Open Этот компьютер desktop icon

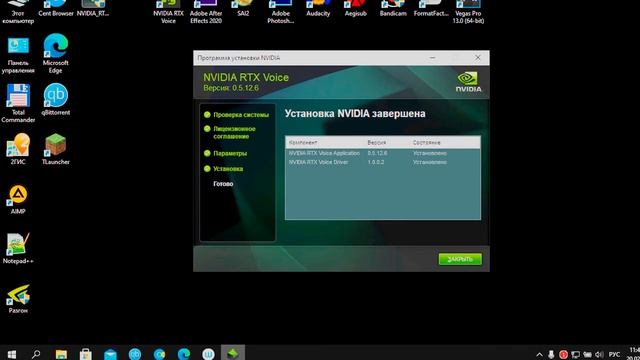tap(18, 11)
